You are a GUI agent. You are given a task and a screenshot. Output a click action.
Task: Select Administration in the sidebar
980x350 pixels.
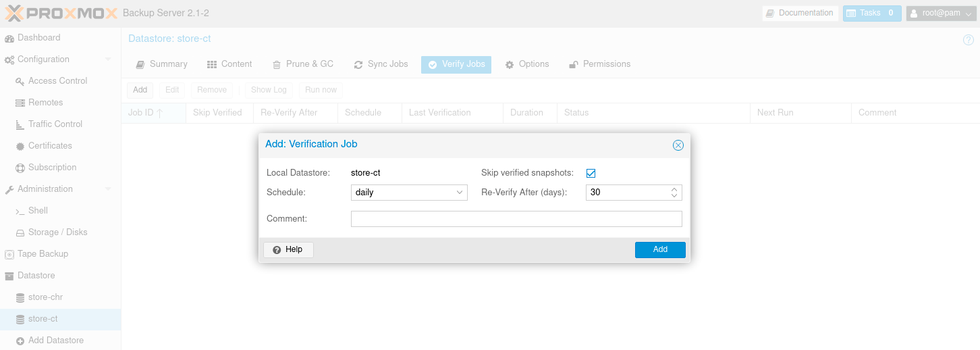[45, 189]
